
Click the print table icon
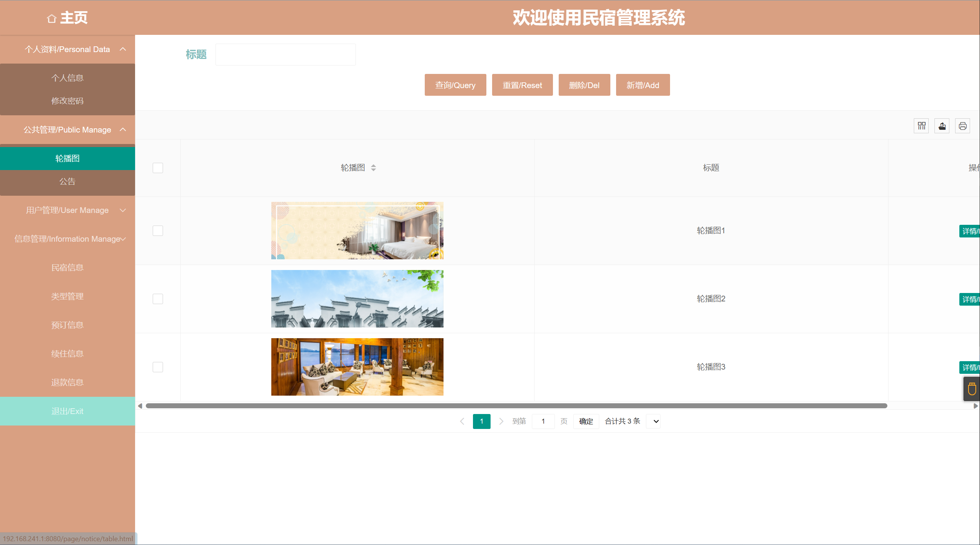[962, 126]
